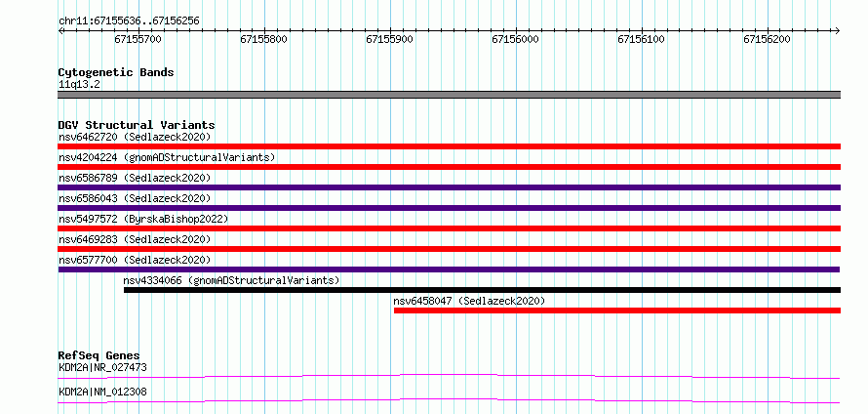Click the red bar for nsv6462720
This screenshot has height=414, width=868.
point(449,146)
